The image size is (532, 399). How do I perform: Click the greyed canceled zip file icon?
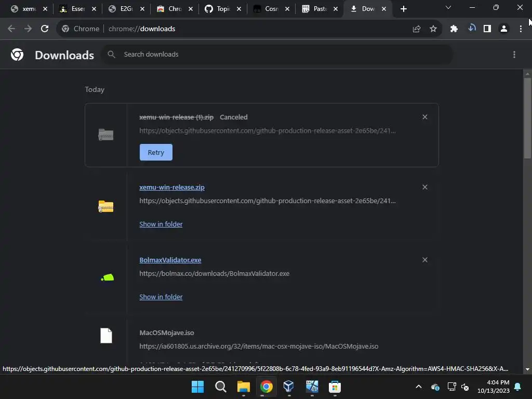[106, 135]
